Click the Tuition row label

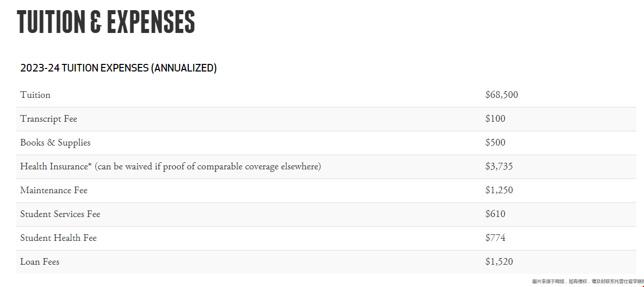[x=35, y=95]
